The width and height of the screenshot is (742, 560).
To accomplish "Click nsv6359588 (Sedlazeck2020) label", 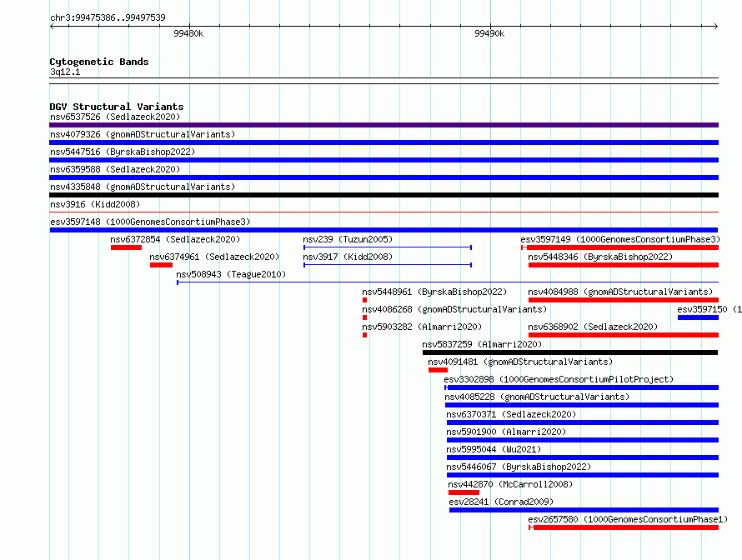I will pyautogui.click(x=115, y=169).
